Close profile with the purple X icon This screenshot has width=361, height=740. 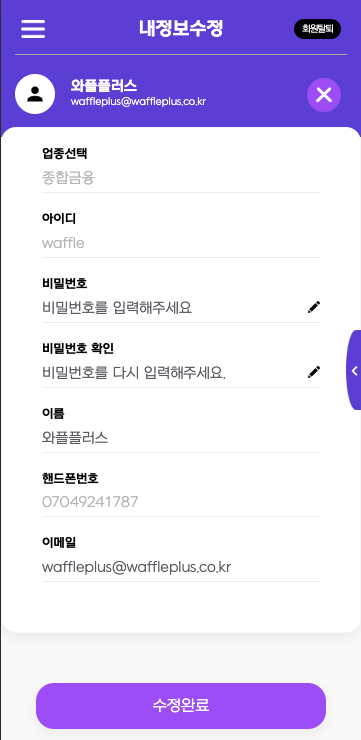click(x=324, y=95)
